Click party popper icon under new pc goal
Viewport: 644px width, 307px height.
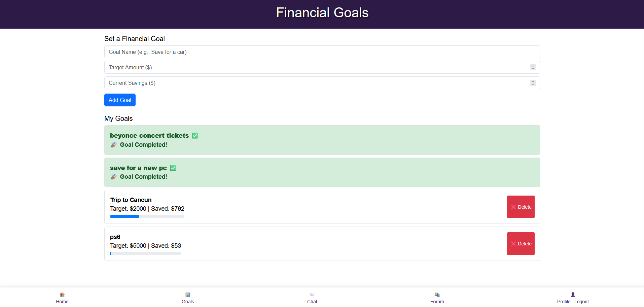pyautogui.click(x=114, y=177)
